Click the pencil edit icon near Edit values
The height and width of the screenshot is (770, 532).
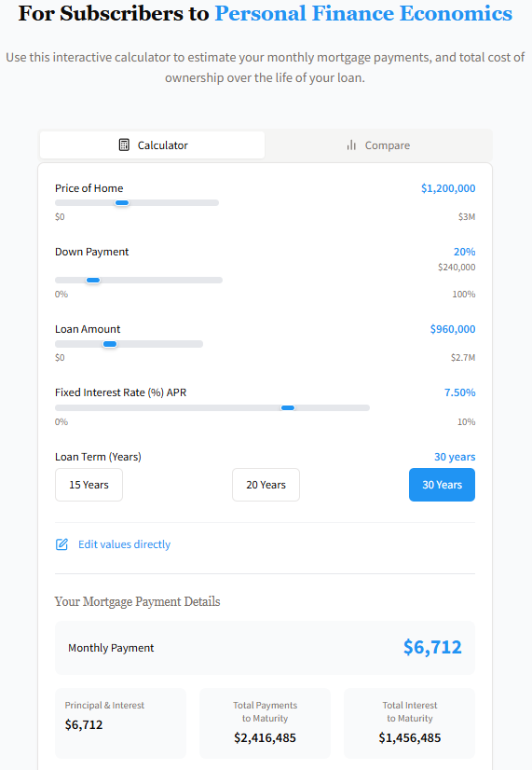pos(61,544)
